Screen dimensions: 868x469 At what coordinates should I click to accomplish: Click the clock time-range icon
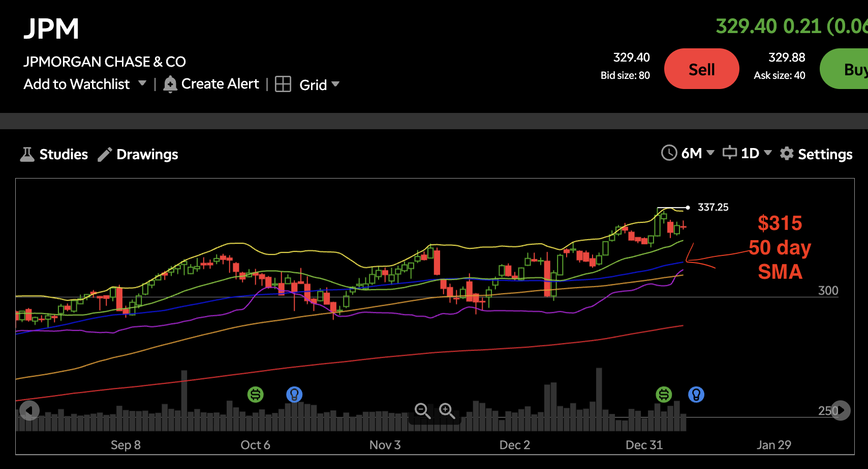tap(669, 153)
